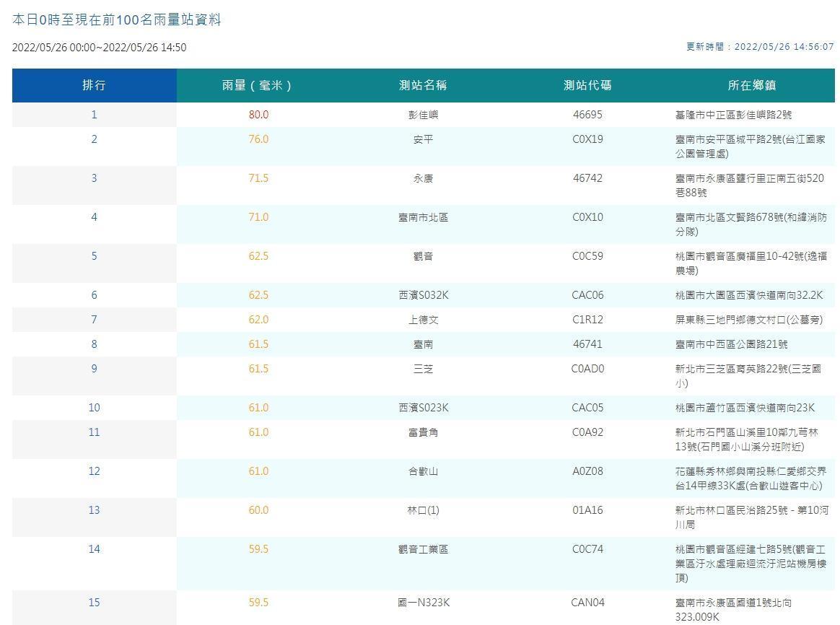Click address 桃園市蘆竹區西濱快道南向23K

pyautogui.click(x=745, y=408)
